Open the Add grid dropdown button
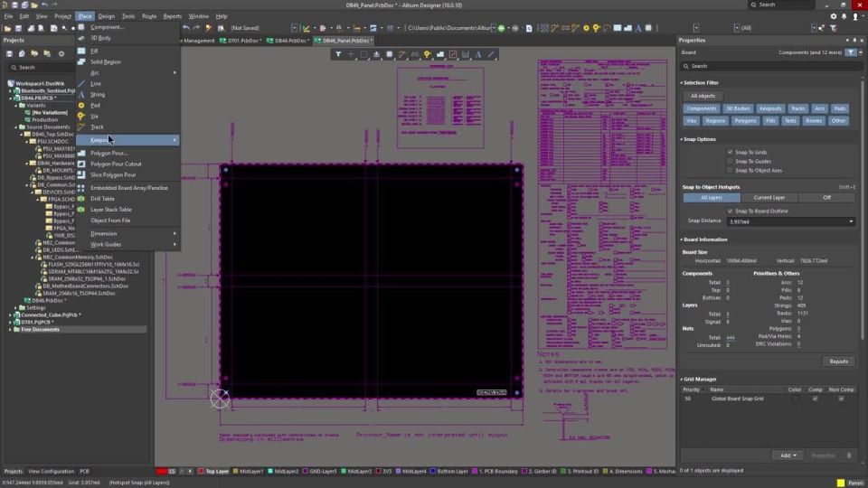 click(788, 455)
